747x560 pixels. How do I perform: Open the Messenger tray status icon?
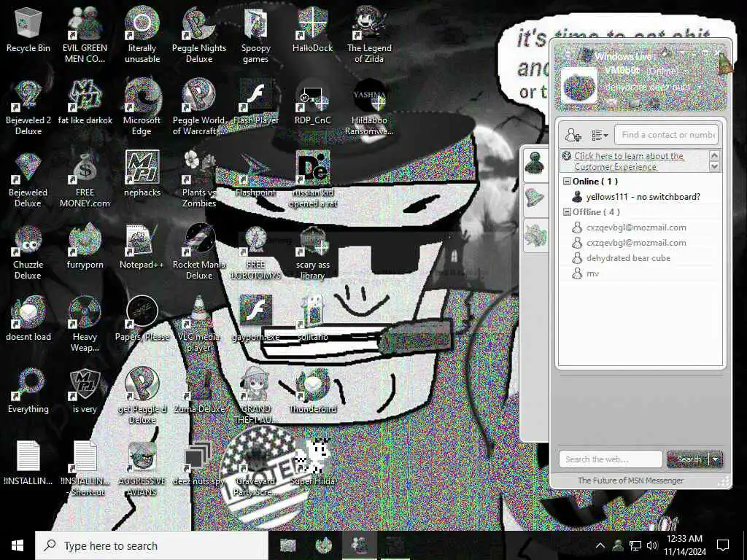click(617, 545)
